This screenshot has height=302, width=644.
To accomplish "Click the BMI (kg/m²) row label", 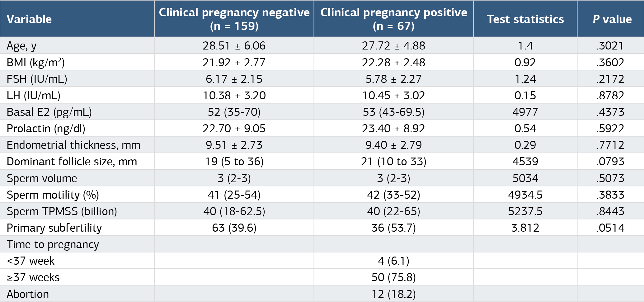I will pos(36,63).
